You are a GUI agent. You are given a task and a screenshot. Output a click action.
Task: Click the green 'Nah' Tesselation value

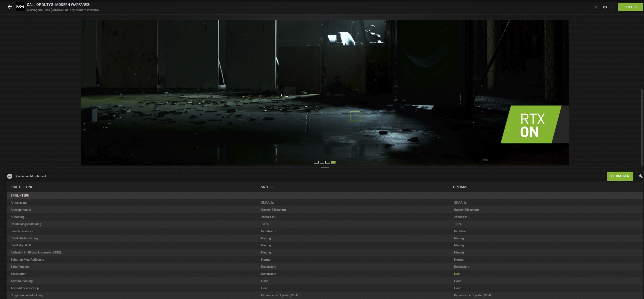click(x=457, y=274)
